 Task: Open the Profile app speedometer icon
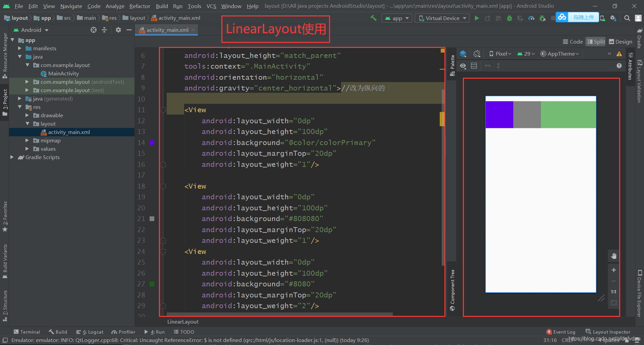click(531, 18)
